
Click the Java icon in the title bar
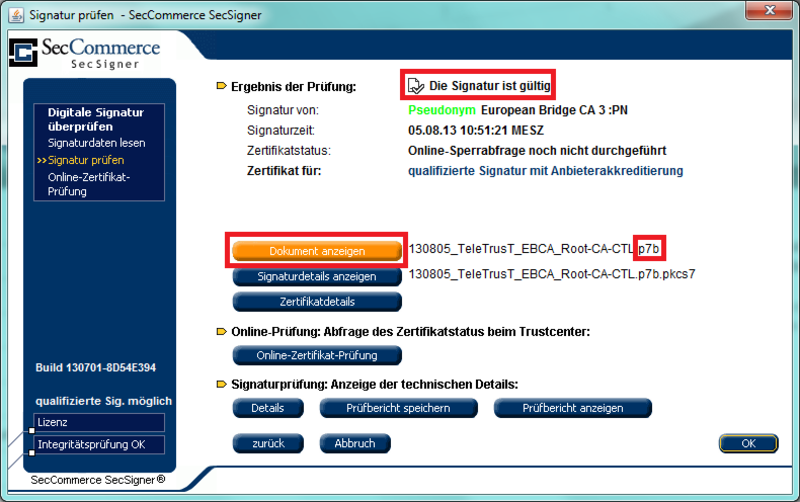(16, 15)
